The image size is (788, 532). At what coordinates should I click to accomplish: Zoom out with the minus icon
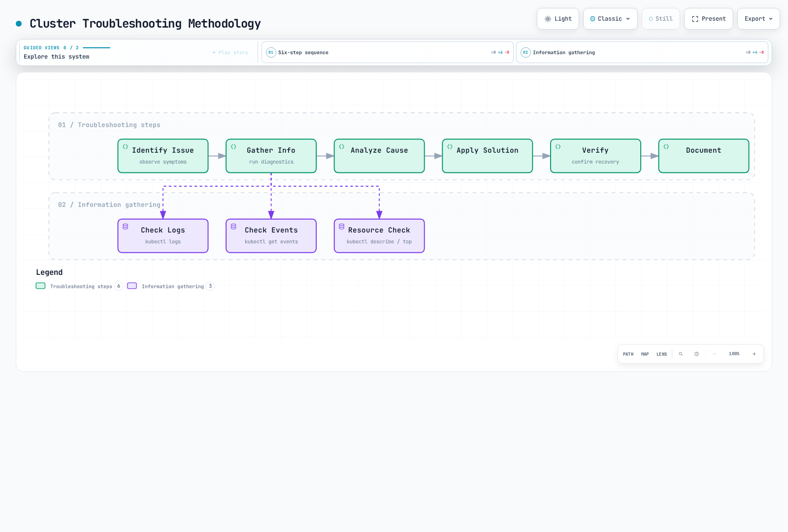point(714,354)
